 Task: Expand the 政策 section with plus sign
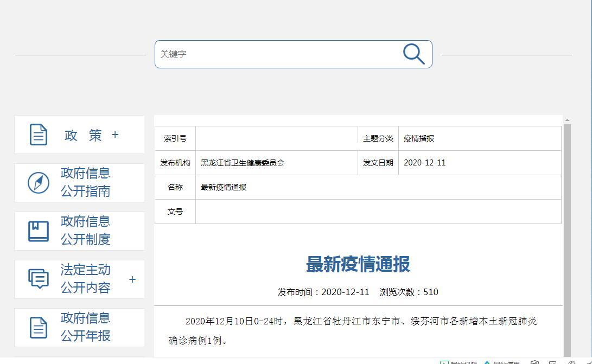click(115, 135)
